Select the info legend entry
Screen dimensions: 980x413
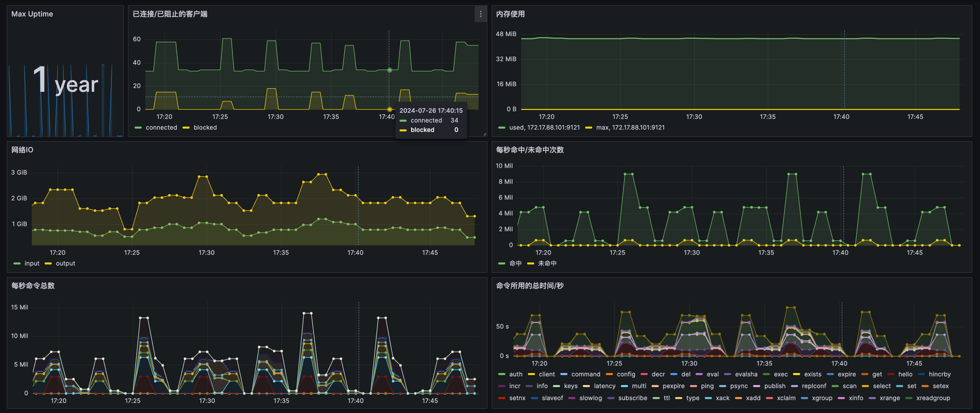pyautogui.click(x=542, y=386)
